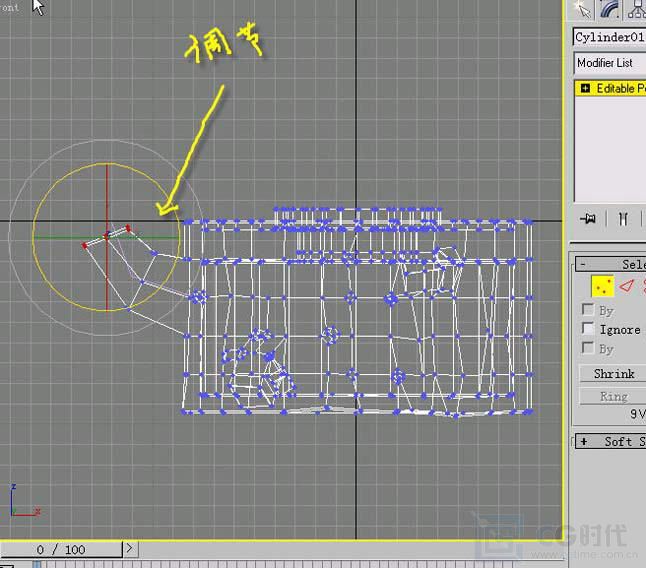Select Edge sub-object level icon
646x568 pixels.
(627, 286)
